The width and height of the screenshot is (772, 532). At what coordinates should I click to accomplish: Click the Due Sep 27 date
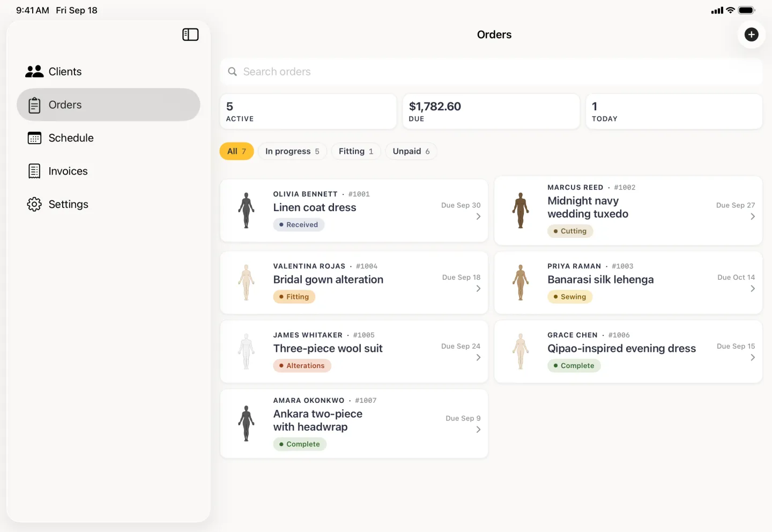coord(736,205)
